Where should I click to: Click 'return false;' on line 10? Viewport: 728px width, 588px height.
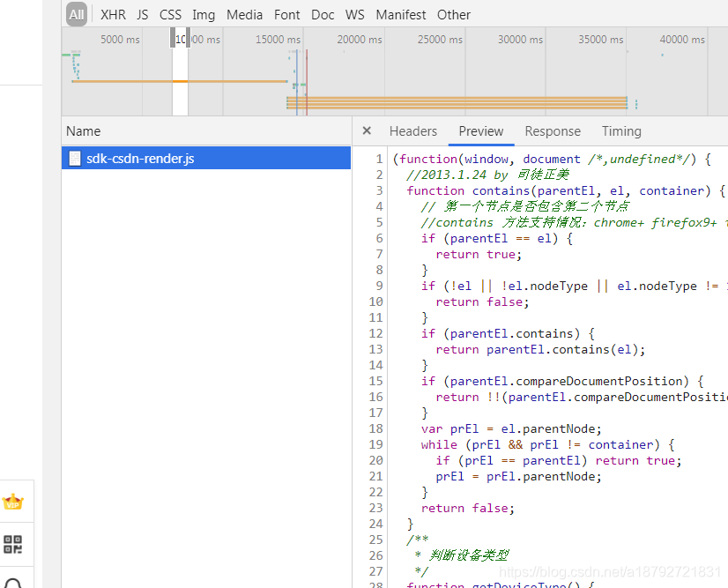click(x=482, y=301)
